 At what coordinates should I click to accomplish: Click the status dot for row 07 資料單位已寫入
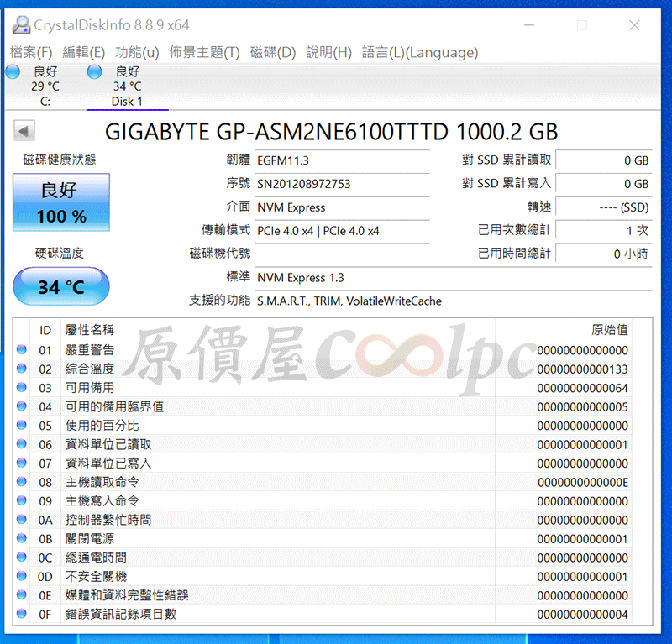(x=22, y=463)
